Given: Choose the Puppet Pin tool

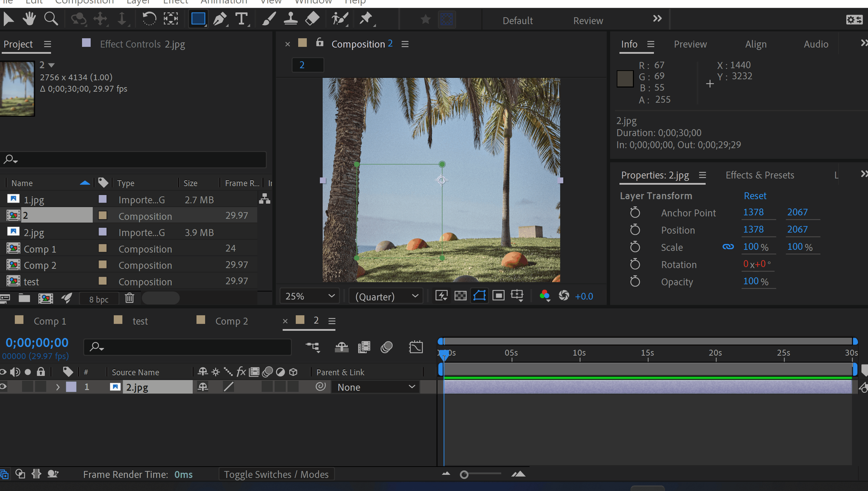Looking at the screenshot, I should click(x=366, y=19).
